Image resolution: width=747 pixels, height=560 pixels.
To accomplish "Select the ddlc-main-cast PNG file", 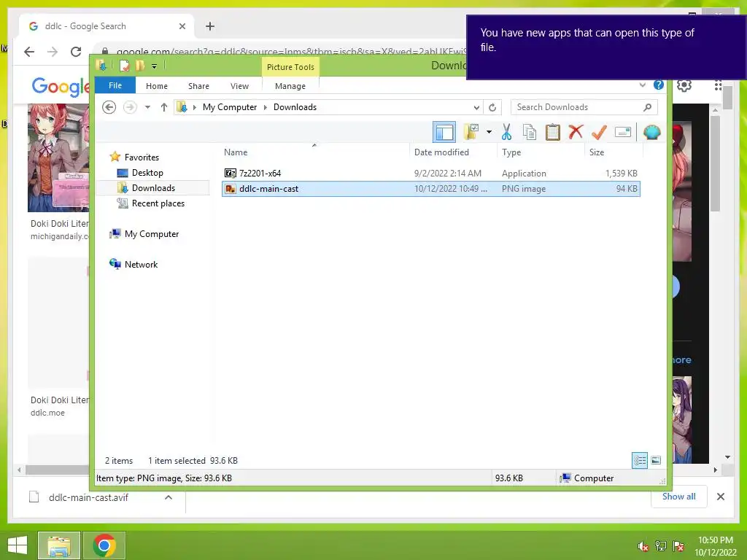I will (431, 189).
